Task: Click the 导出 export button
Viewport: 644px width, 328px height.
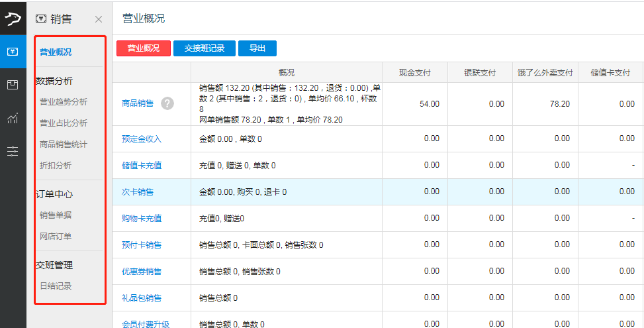Action: (x=257, y=48)
